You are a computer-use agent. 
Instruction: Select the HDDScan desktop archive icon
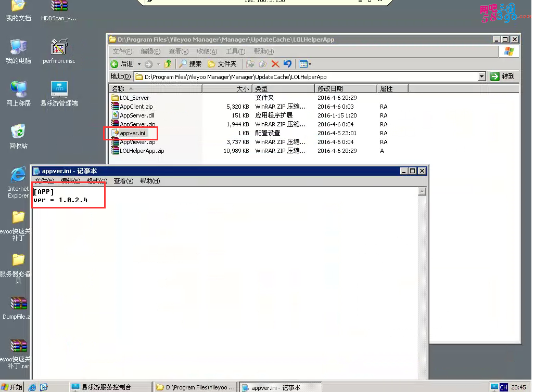pos(59,11)
